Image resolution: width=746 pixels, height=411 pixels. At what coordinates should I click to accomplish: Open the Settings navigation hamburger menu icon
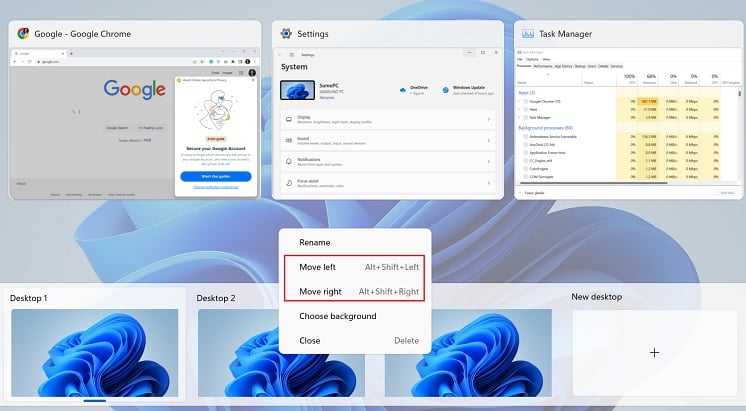click(x=292, y=55)
